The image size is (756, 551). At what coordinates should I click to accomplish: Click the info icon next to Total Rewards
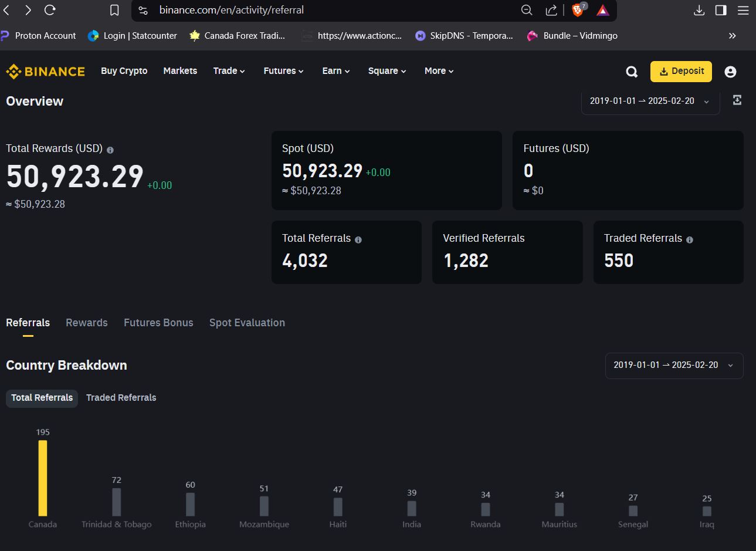(110, 150)
